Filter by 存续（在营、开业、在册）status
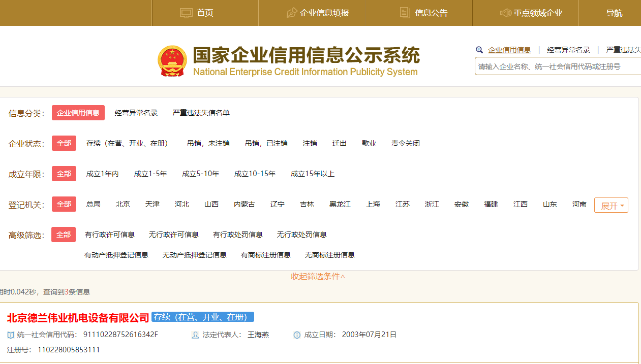641x364 pixels. tap(128, 143)
